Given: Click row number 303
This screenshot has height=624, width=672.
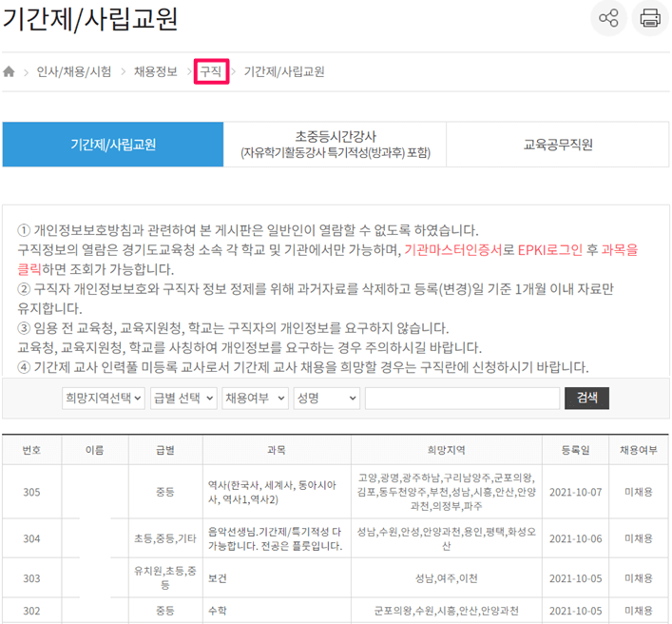Looking at the screenshot, I should tap(31, 578).
